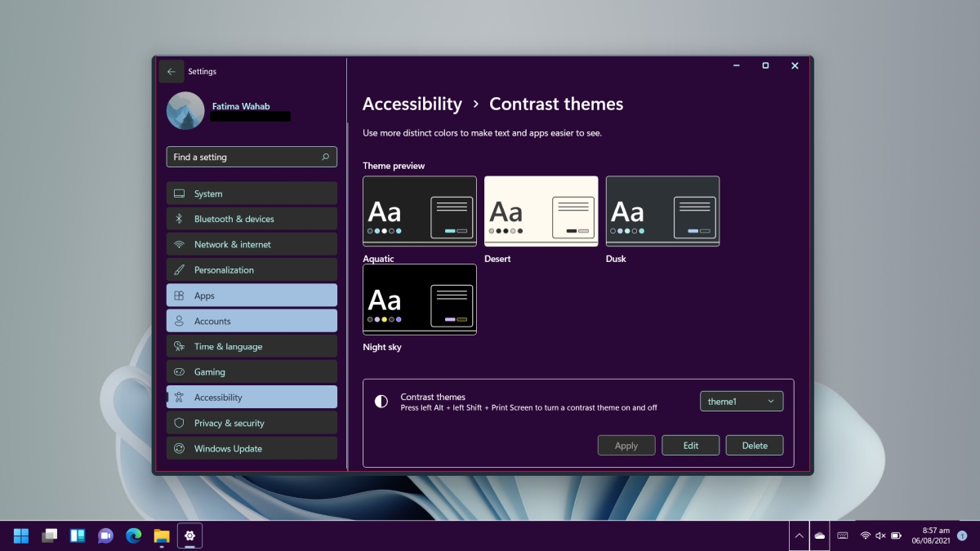The height and width of the screenshot is (551, 980).
Task: Open the Windows Start button
Action: [x=21, y=535]
